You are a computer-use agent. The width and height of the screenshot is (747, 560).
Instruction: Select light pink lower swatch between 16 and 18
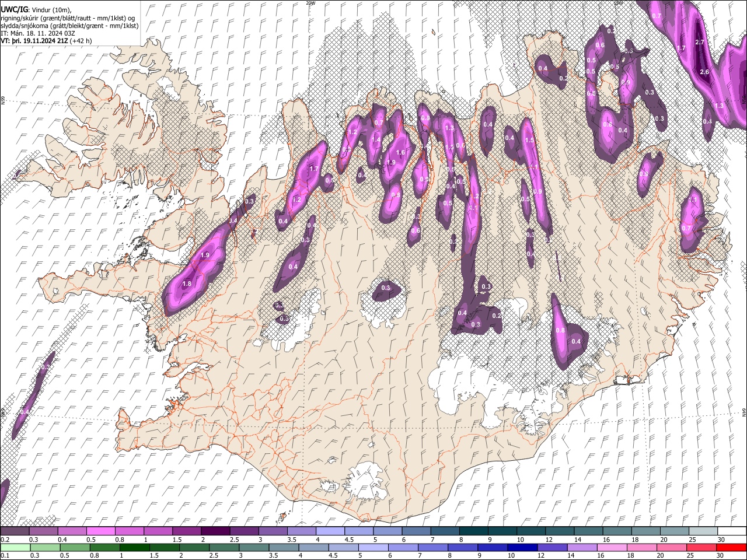(x=612, y=548)
